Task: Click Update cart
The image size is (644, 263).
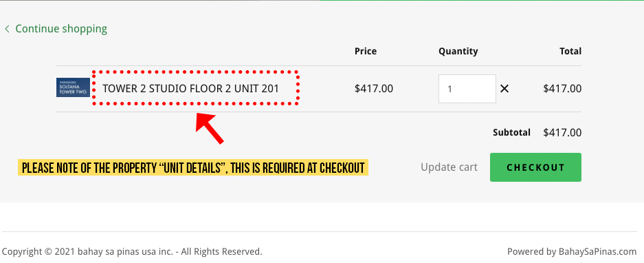Action: pyautogui.click(x=449, y=167)
